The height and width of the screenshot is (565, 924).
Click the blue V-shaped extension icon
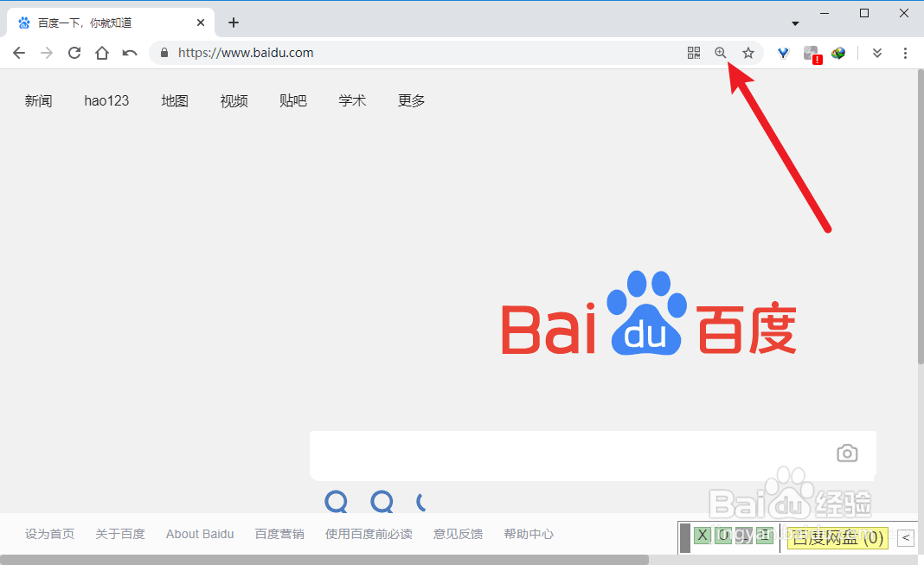coord(783,53)
